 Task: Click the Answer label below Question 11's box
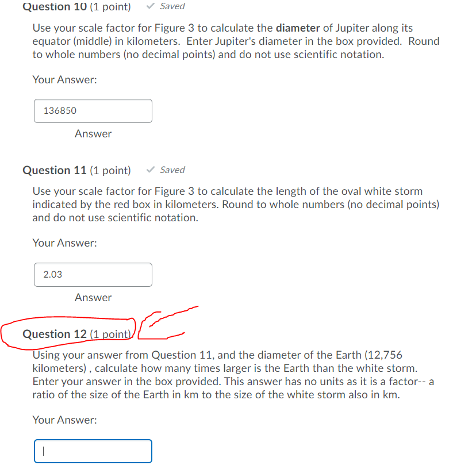[93, 297]
